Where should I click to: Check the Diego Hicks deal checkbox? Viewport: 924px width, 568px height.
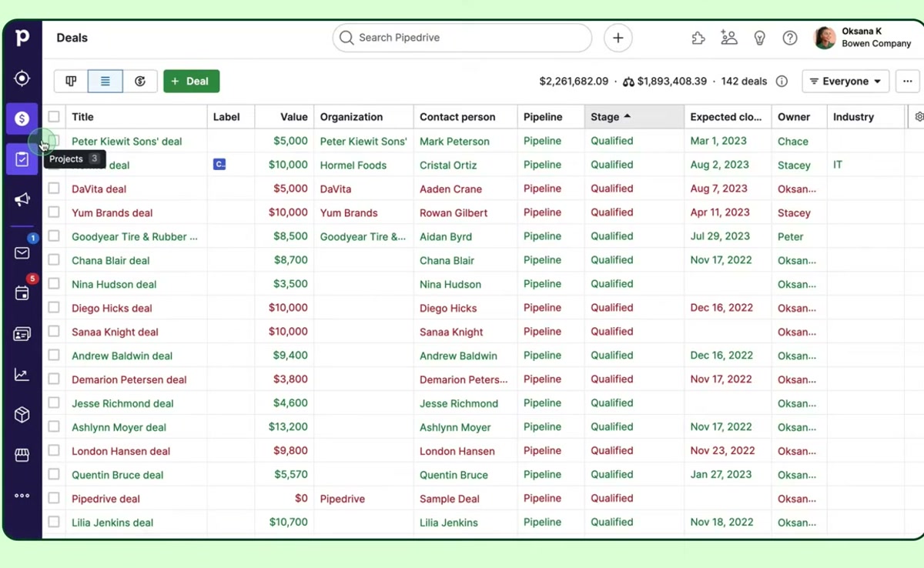coord(54,308)
